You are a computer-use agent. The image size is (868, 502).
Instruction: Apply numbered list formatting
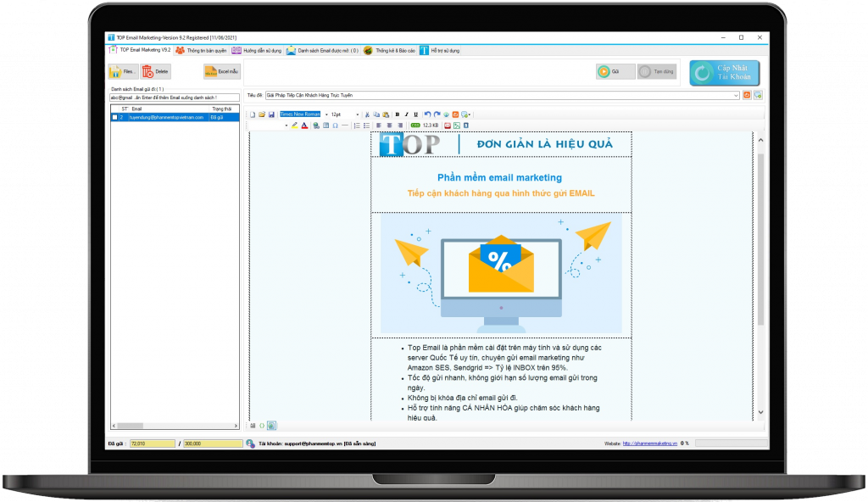point(357,126)
